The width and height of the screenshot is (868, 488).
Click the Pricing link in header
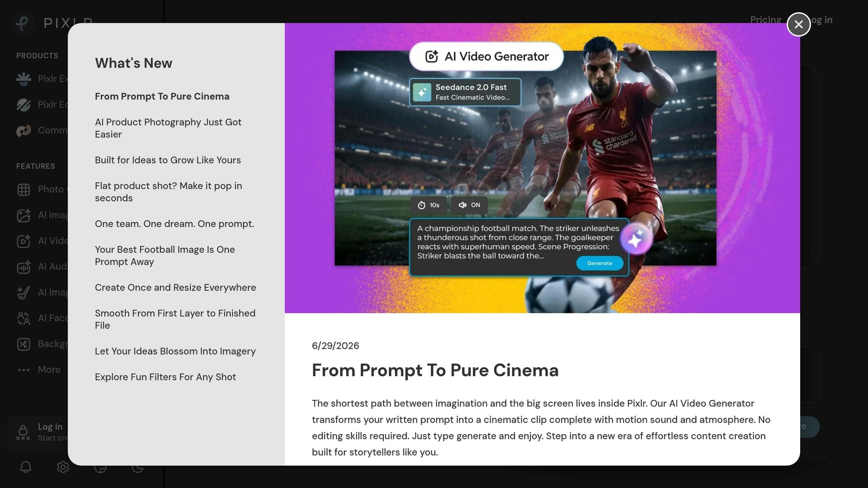tap(765, 20)
